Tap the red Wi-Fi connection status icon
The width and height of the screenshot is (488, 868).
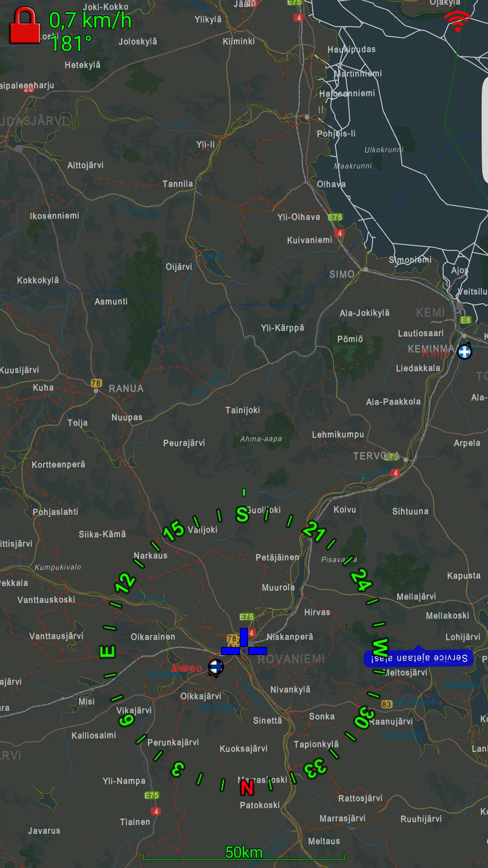coord(457,21)
